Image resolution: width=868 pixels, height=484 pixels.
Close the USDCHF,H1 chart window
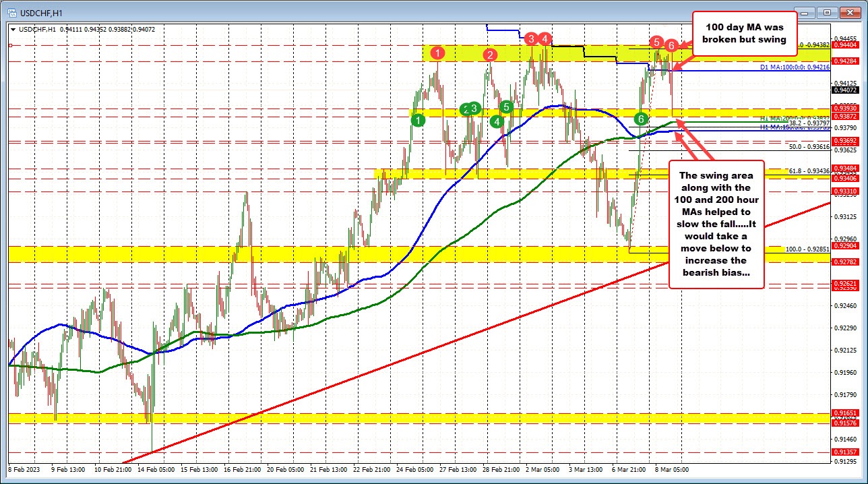pos(849,11)
